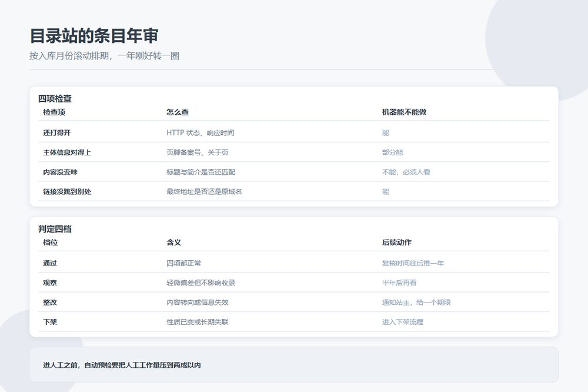
Task: Click the 四项检查 section heading
Action: [x=55, y=98]
